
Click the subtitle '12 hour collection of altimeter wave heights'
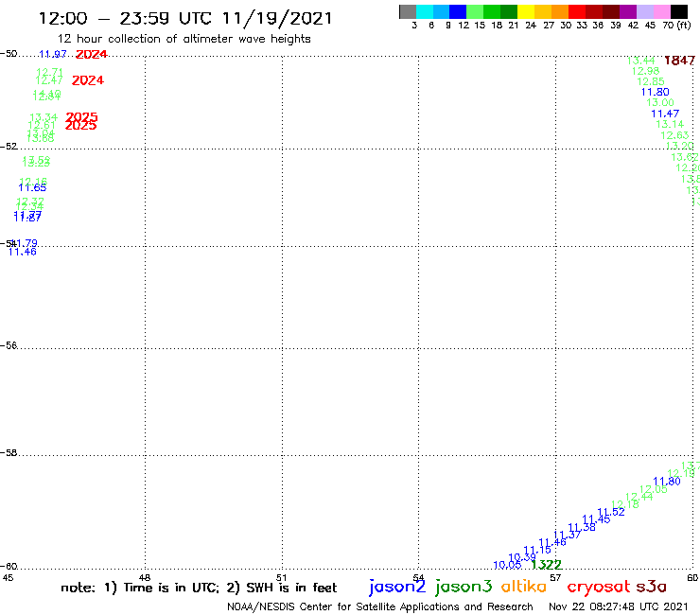coord(184,39)
